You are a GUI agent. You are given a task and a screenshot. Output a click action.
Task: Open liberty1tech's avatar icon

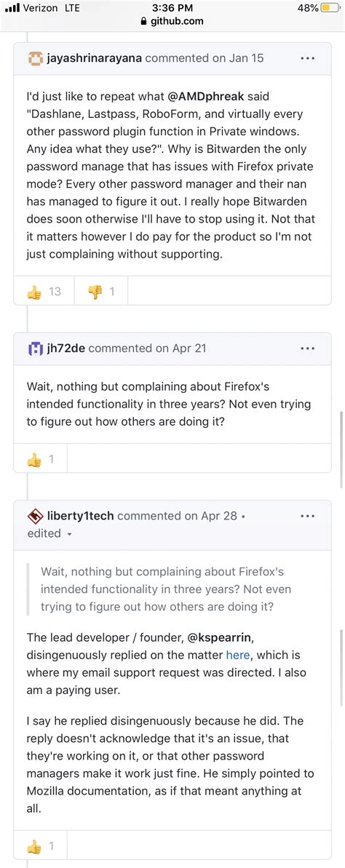coord(35,516)
